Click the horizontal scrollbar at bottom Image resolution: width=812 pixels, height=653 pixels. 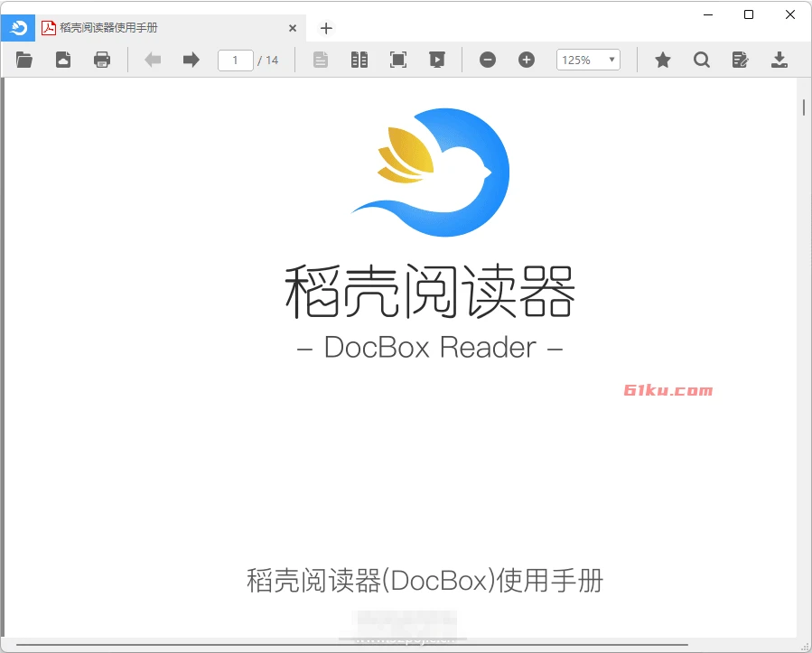point(352,645)
